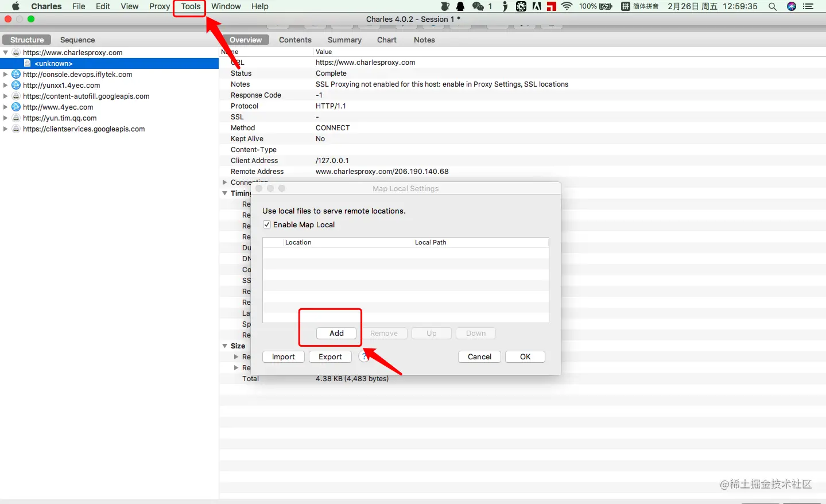Click the Add button in Map Local Settings
Viewport: 826px width, 504px height.
click(x=336, y=333)
